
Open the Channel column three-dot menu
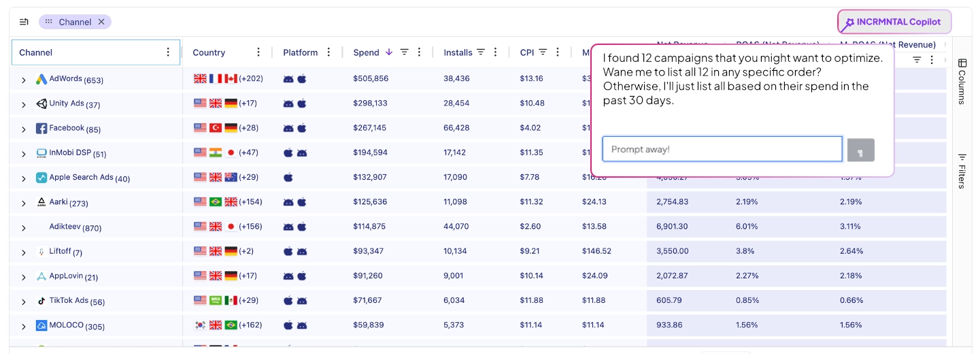168,52
